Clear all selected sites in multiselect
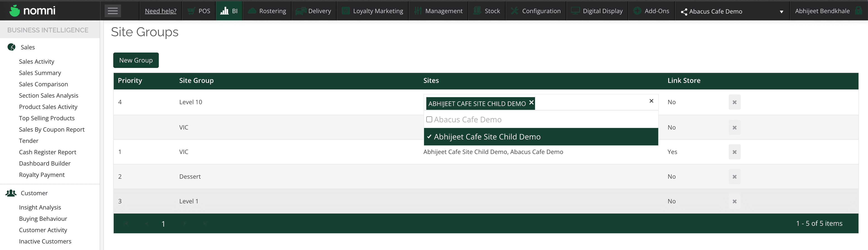The height and width of the screenshot is (250, 868). [x=651, y=101]
